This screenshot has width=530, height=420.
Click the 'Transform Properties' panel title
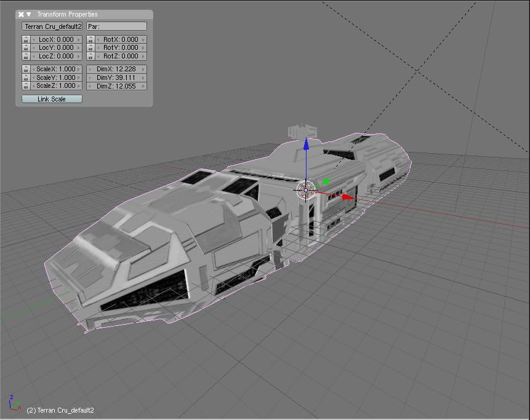(67, 14)
